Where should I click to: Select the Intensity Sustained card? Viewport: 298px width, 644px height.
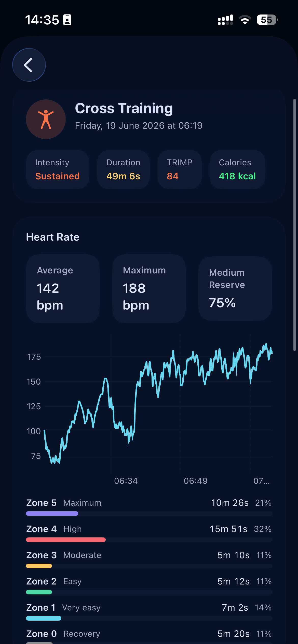point(58,169)
